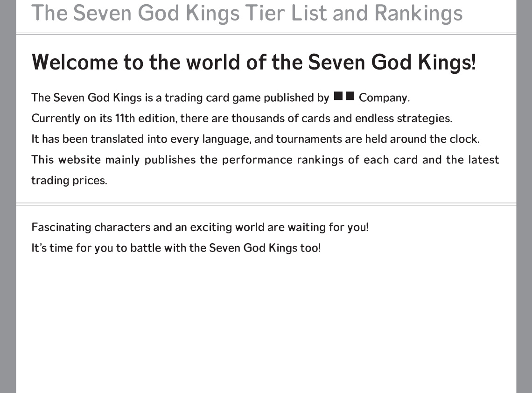Click the horizontal divider below the page title
Image resolution: width=532 pixels, height=393 pixels.
266,33
